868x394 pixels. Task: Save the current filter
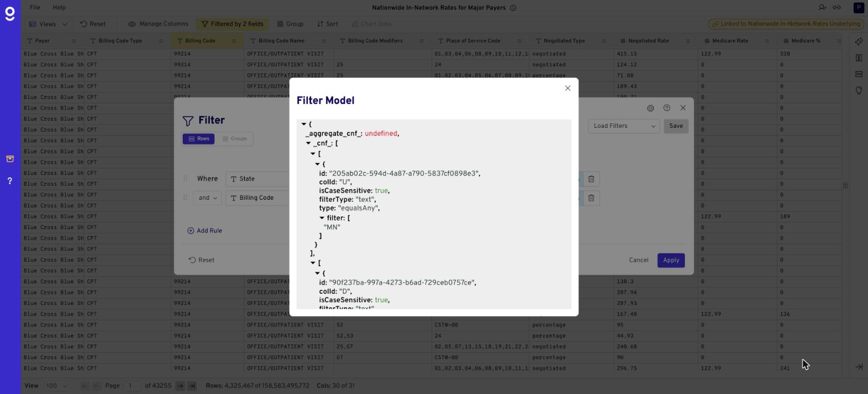pos(676,126)
